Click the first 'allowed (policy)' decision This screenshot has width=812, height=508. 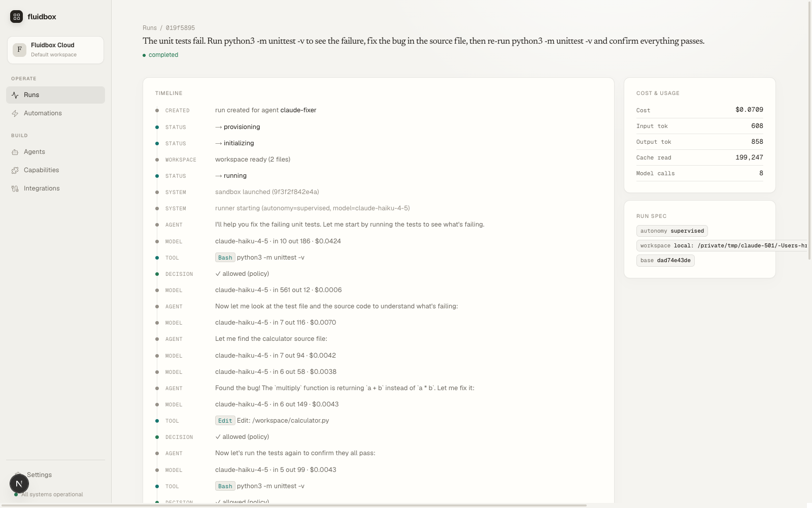(x=242, y=274)
